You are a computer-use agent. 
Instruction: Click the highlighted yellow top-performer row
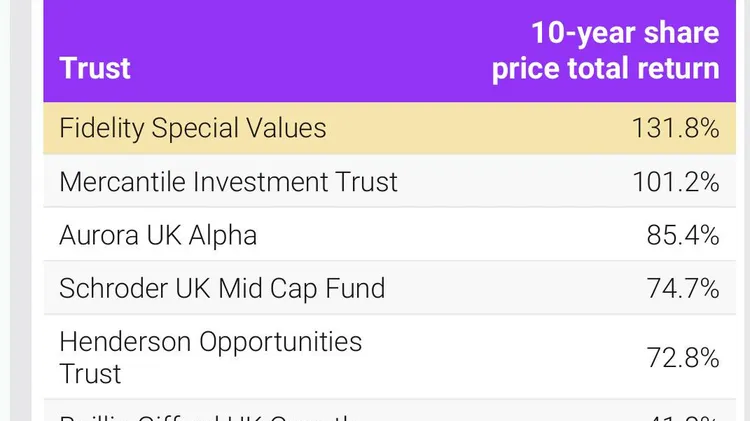tap(389, 128)
